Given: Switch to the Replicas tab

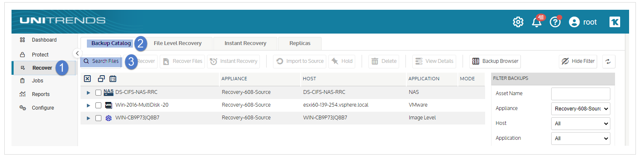Looking at the screenshot, I should (300, 43).
